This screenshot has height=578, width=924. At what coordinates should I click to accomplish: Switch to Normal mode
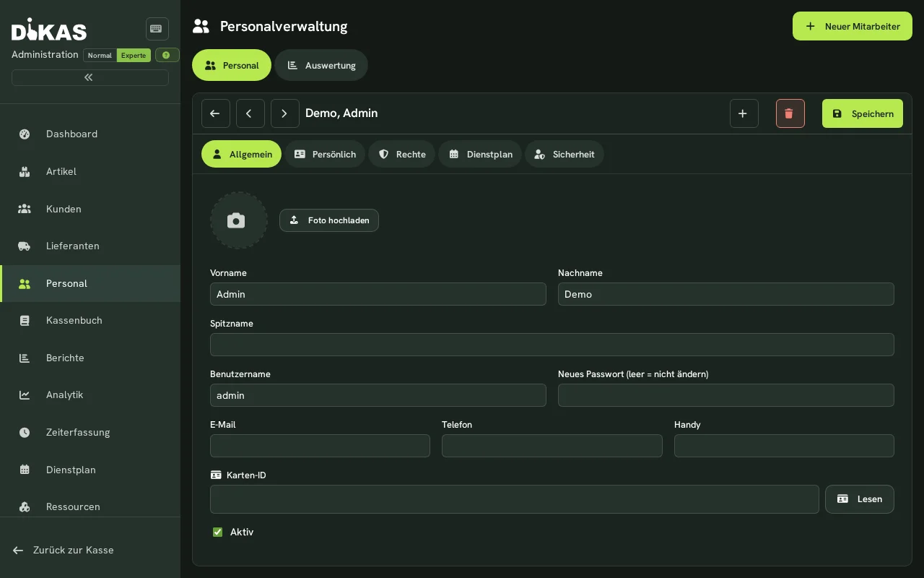point(100,55)
